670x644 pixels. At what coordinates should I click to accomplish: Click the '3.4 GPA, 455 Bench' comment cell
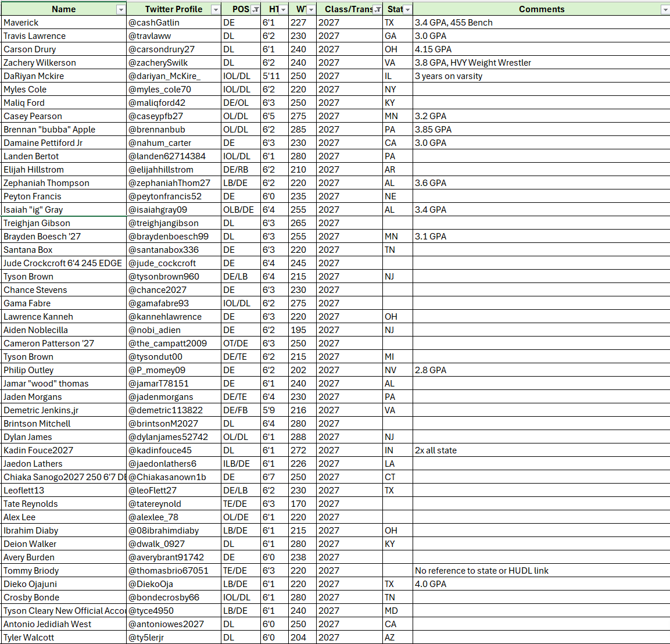coord(542,23)
